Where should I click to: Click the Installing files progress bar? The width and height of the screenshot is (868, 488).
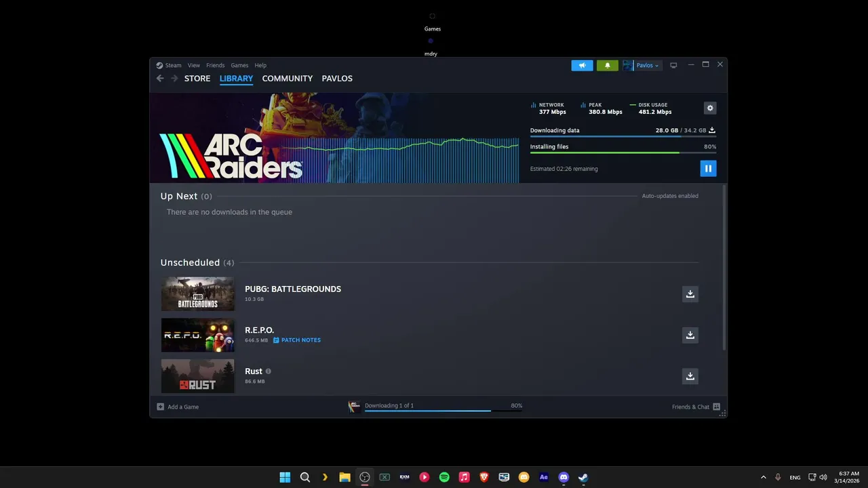coord(623,152)
